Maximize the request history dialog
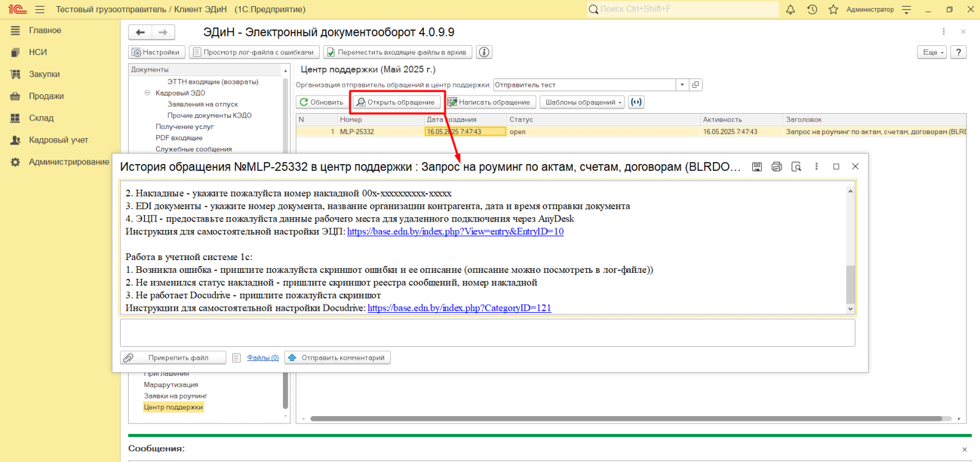The height and width of the screenshot is (462, 980). (836, 166)
